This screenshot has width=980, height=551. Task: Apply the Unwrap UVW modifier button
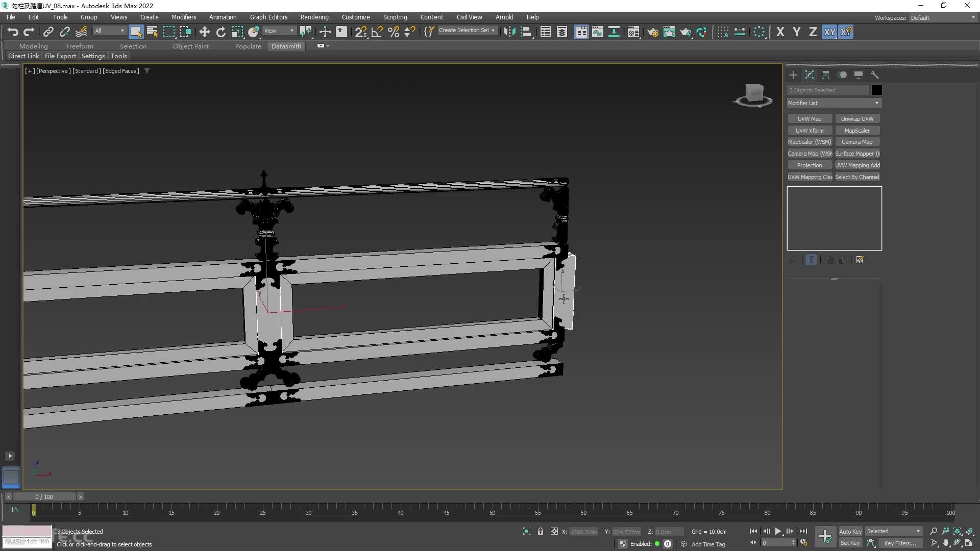pyautogui.click(x=857, y=119)
